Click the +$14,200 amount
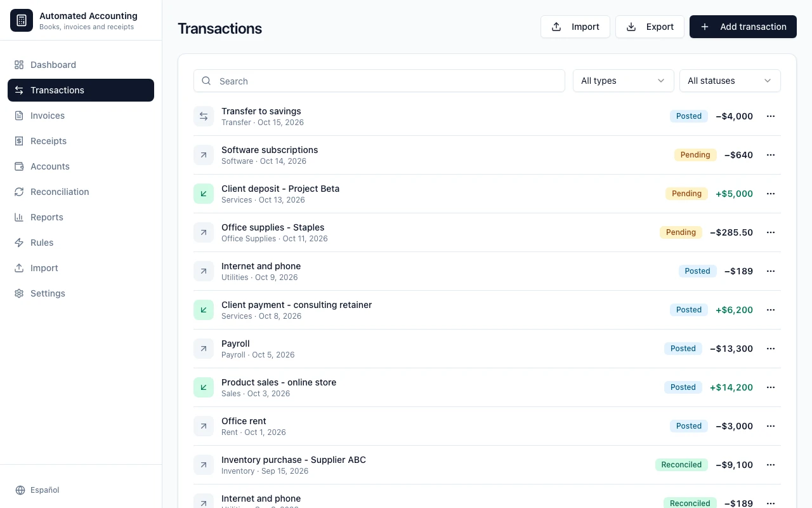 [731, 387]
